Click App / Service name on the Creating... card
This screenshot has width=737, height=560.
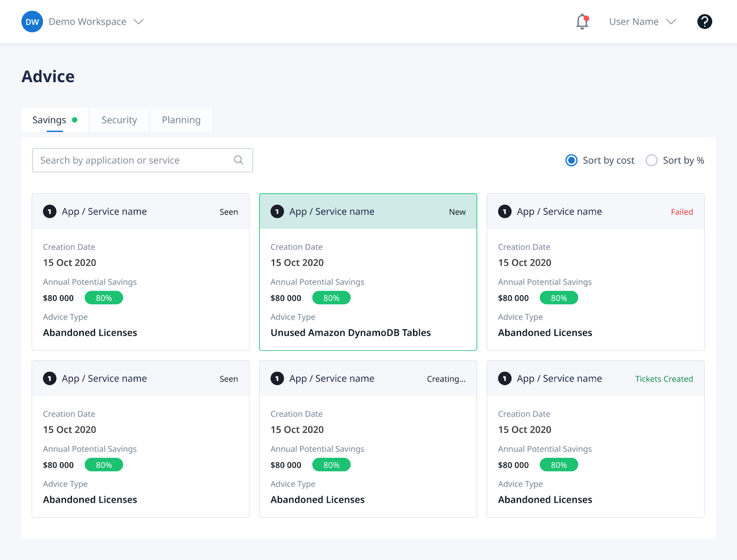(332, 379)
